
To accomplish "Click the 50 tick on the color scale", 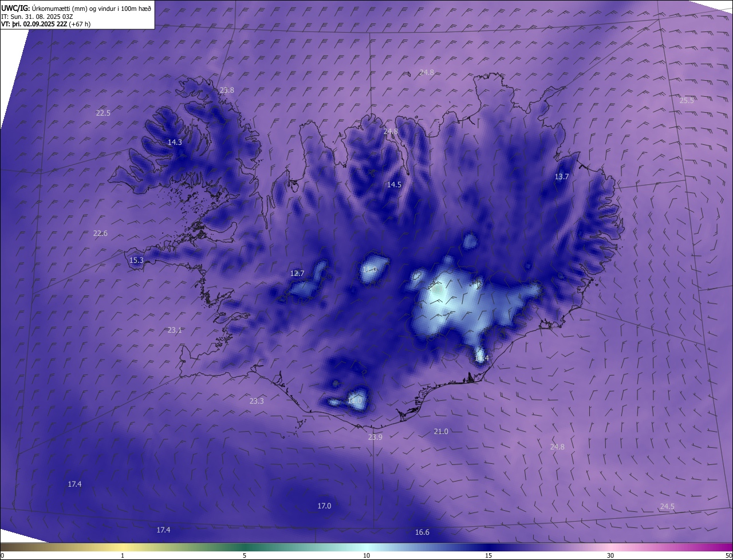I will 728,555.
